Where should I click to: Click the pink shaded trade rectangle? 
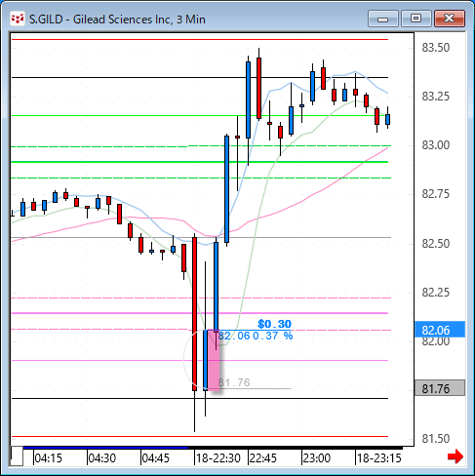point(214,360)
